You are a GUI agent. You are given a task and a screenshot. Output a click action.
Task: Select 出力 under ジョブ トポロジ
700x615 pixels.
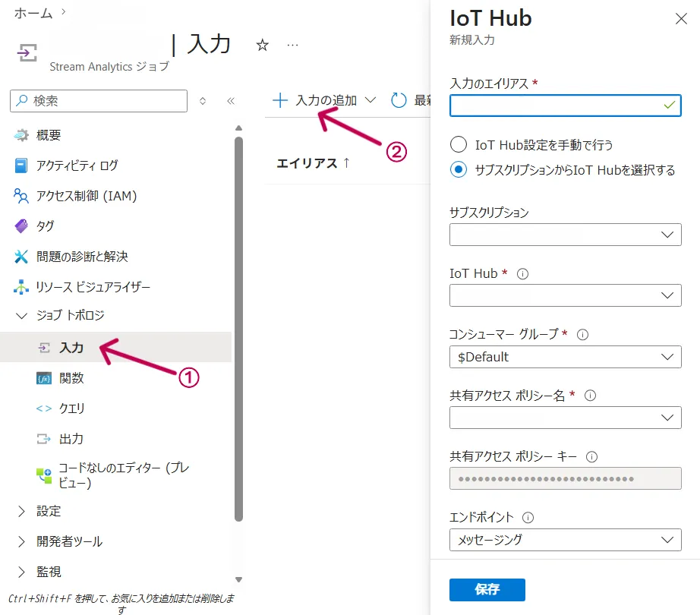pyautogui.click(x=71, y=439)
